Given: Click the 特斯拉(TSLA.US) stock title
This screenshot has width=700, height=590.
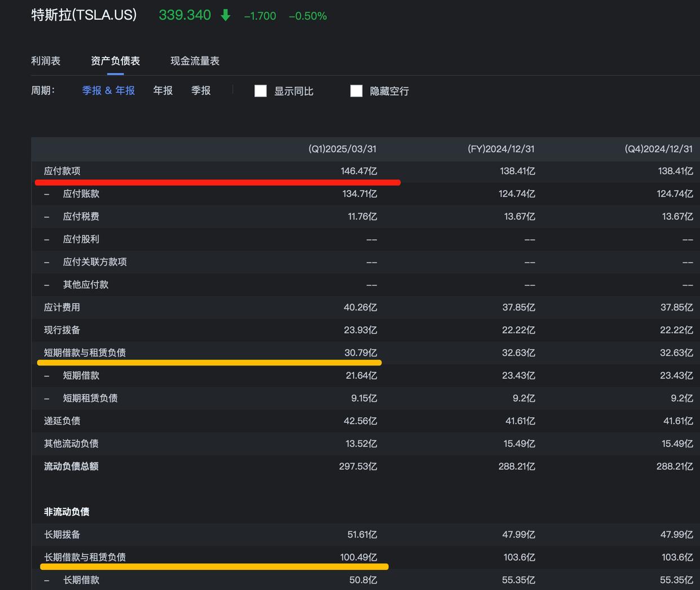Looking at the screenshot, I should (x=84, y=15).
